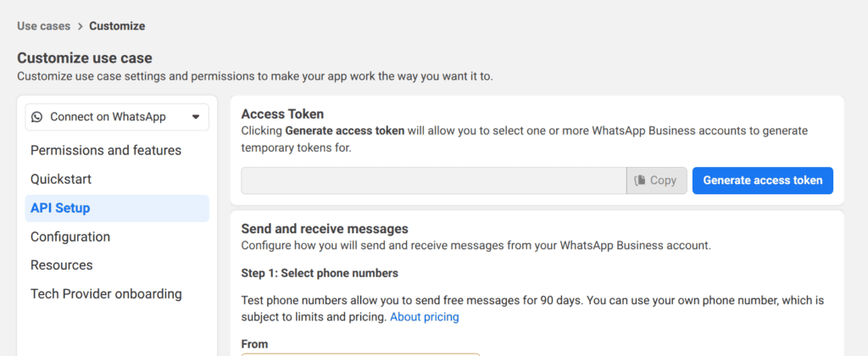Click the WhatsApp logo icon in dropdown
Viewport: 868px width, 356px height.
pyautogui.click(x=37, y=117)
